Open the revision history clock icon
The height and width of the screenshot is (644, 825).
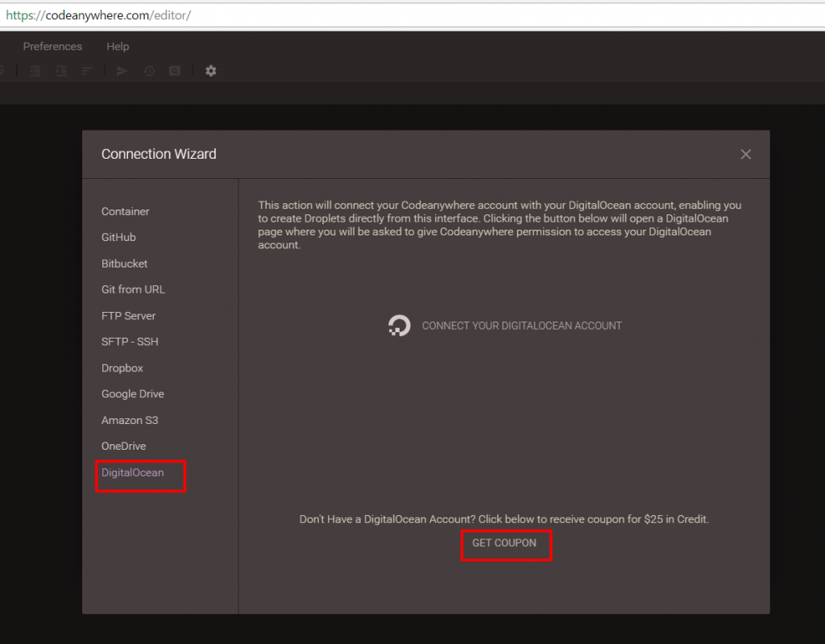pos(149,71)
